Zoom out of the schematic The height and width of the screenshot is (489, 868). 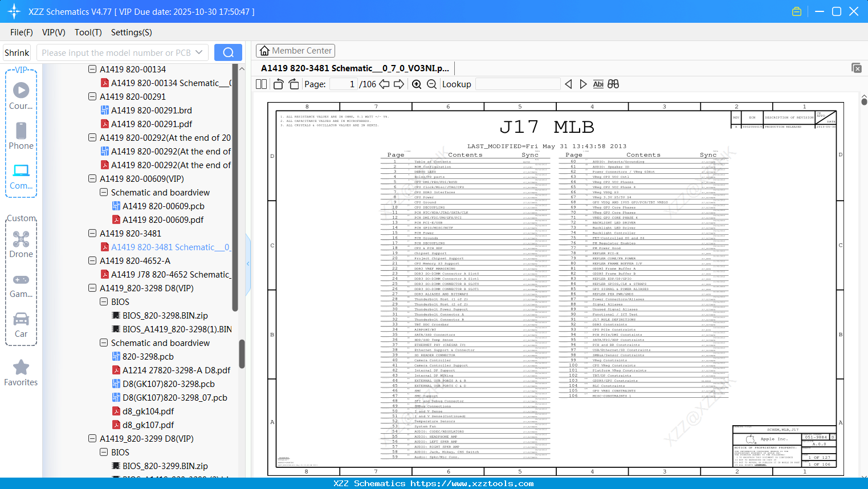(x=432, y=84)
